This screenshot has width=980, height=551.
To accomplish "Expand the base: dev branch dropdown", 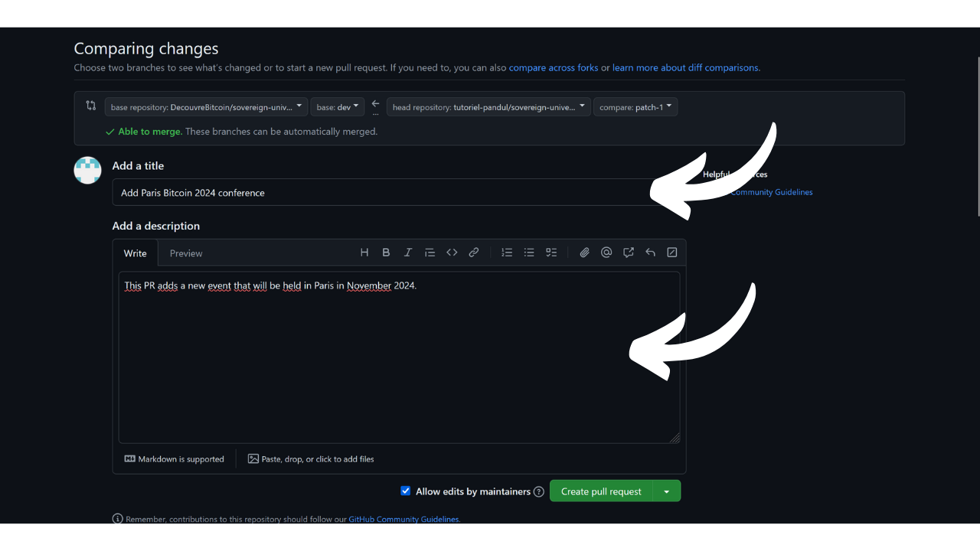I will tap(338, 107).
